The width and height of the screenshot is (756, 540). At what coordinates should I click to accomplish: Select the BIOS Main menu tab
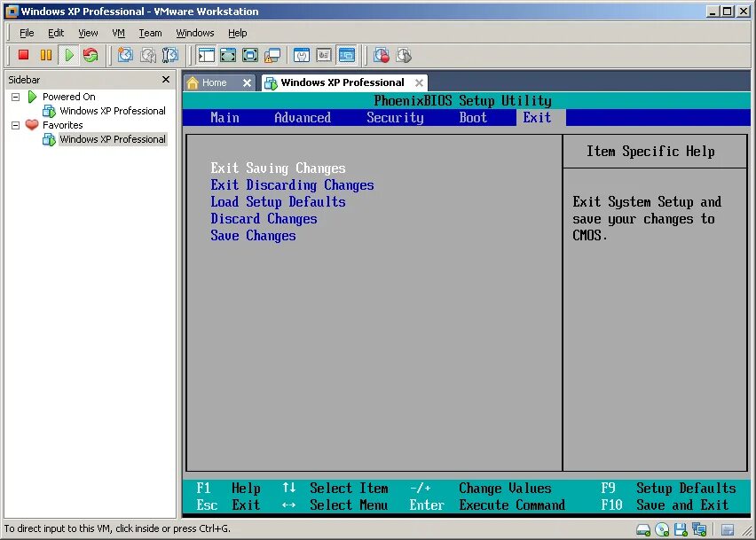[224, 118]
